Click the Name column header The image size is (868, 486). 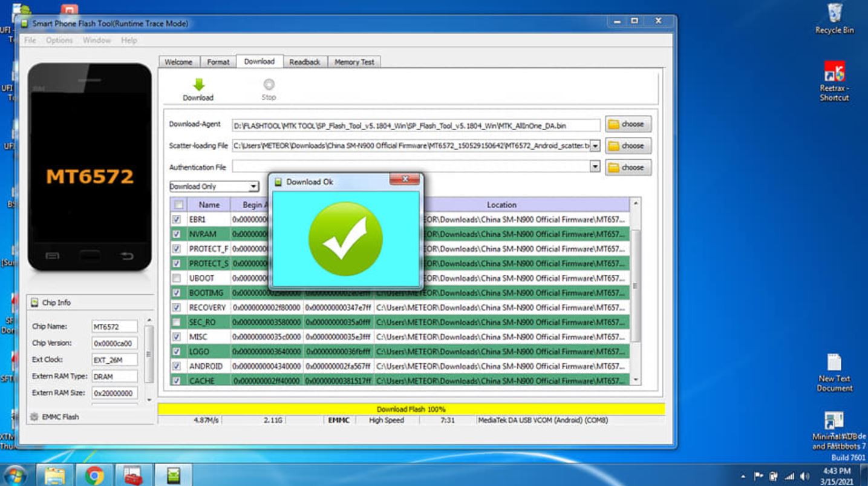click(209, 205)
